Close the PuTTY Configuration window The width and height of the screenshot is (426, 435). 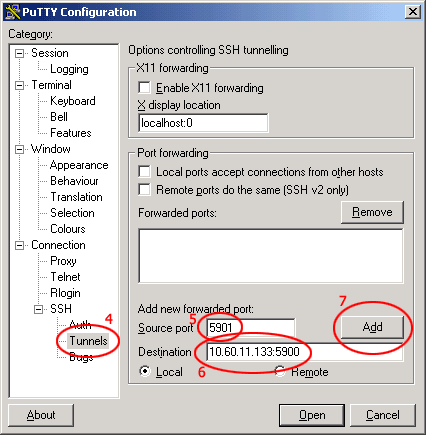tap(413, 12)
